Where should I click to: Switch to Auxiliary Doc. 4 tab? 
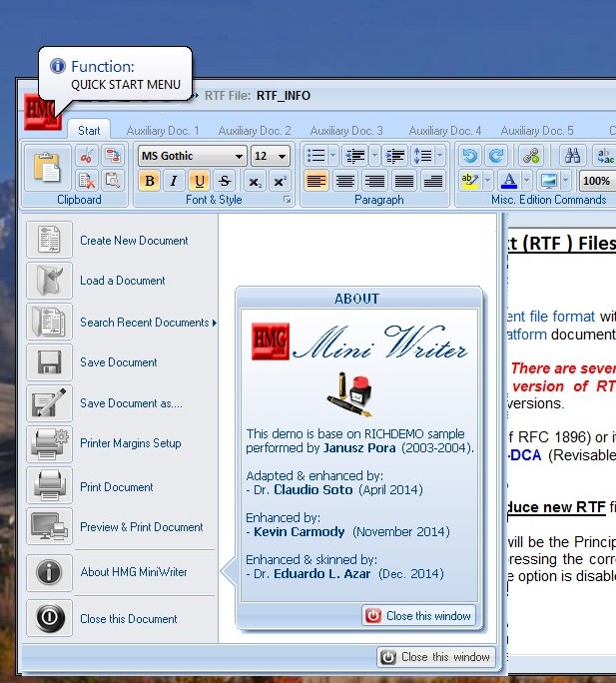445,130
